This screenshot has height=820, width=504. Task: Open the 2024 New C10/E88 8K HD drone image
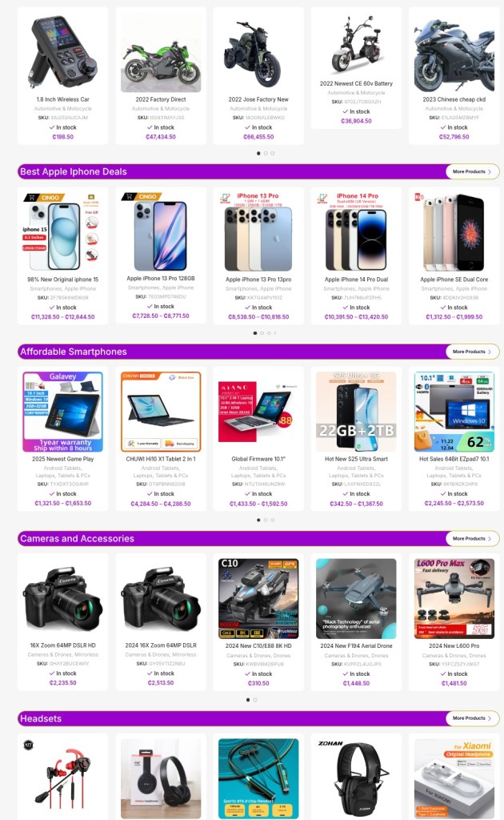pyautogui.click(x=258, y=599)
